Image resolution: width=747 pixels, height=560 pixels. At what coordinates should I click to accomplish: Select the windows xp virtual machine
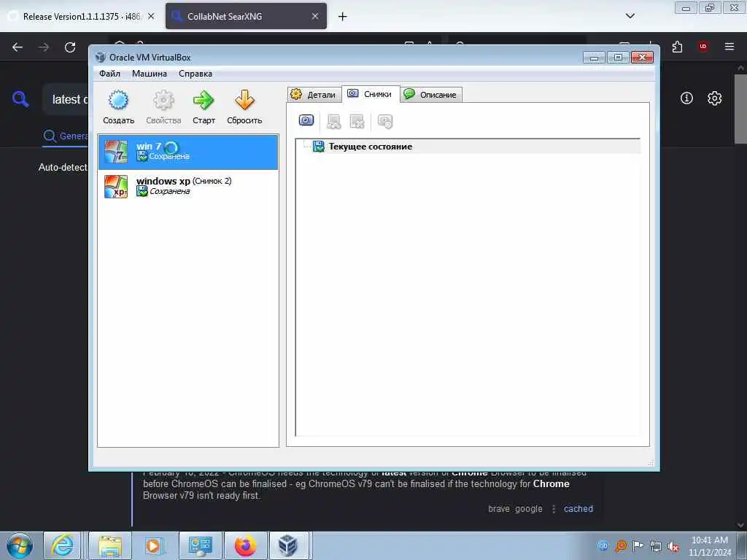188,186
